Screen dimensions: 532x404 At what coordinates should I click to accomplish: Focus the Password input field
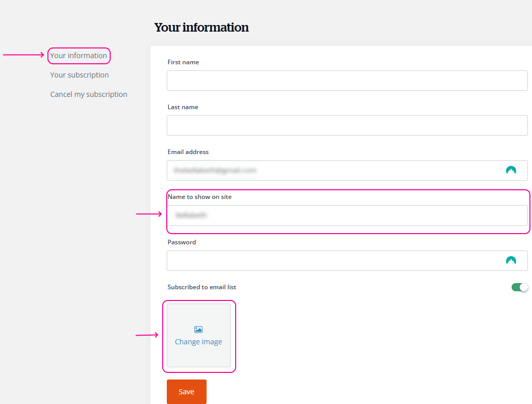coord(332,261)
